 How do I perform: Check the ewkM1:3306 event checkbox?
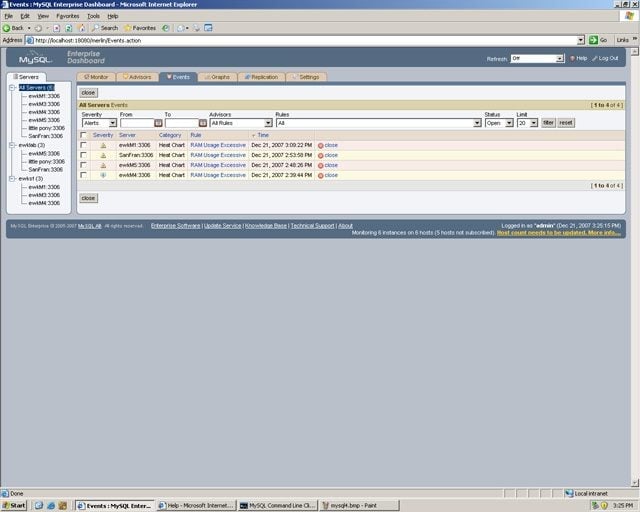[83, 145]
